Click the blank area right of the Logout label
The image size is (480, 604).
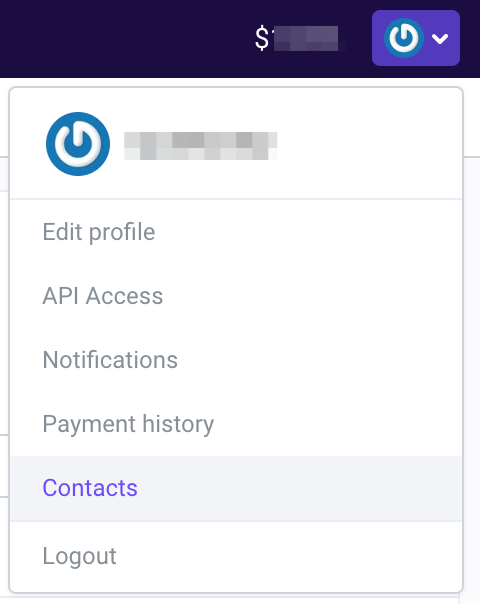(289, 556)
